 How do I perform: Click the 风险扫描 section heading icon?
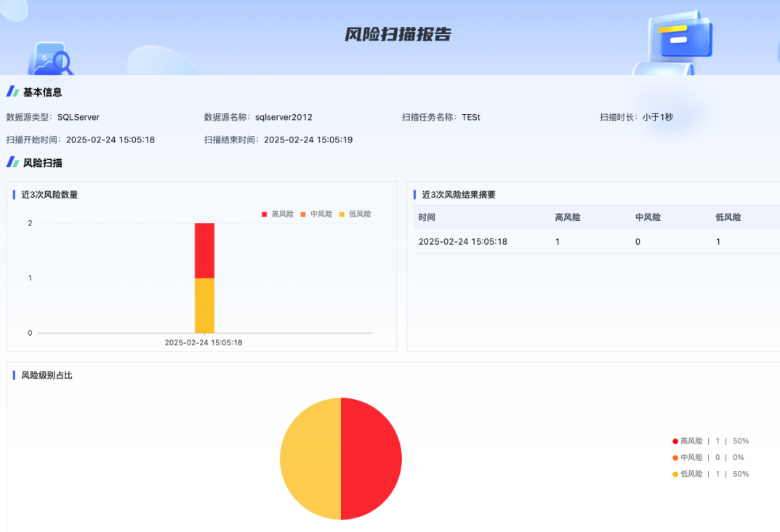click(12, 162)
